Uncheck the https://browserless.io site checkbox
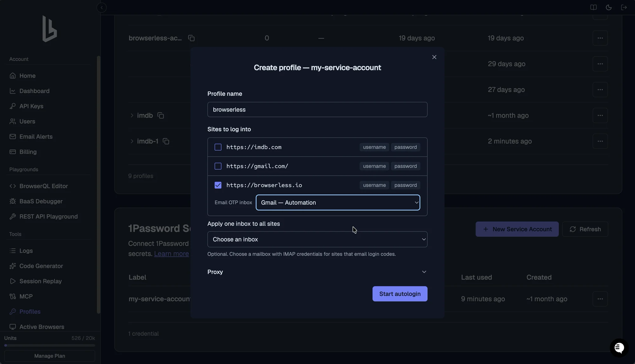The width and height of the screenshot is (635, 364). tap(218, 185)
